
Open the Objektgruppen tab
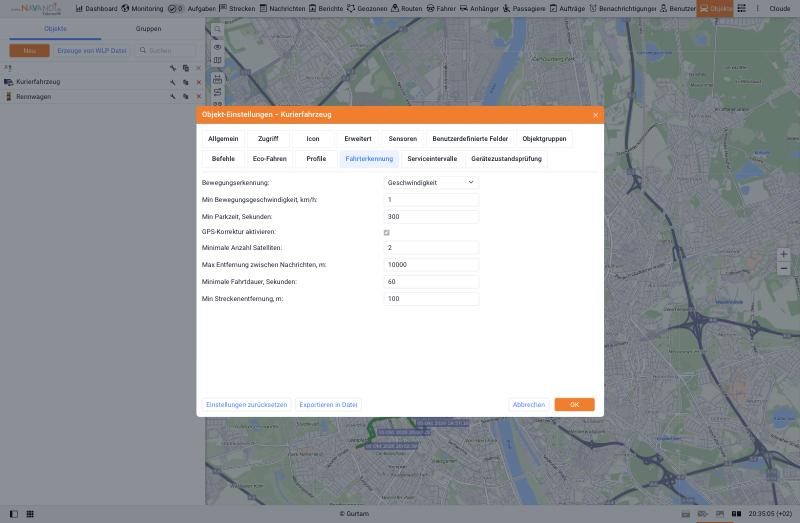click(x=544, y=139)
